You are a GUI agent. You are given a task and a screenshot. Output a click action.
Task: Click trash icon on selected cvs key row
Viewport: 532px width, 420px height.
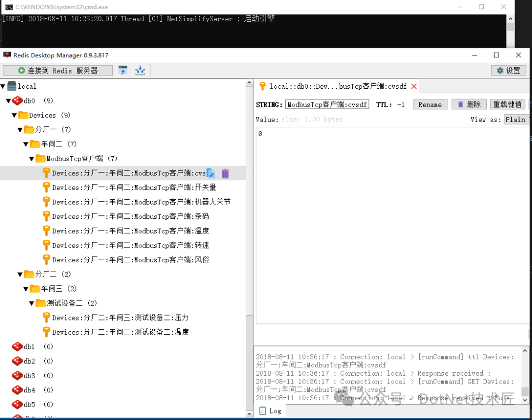click(x=225, y=173)
